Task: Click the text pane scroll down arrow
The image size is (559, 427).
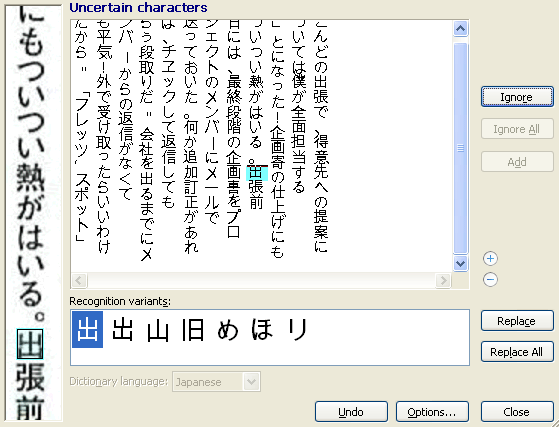Action: [x=460, y=263]
